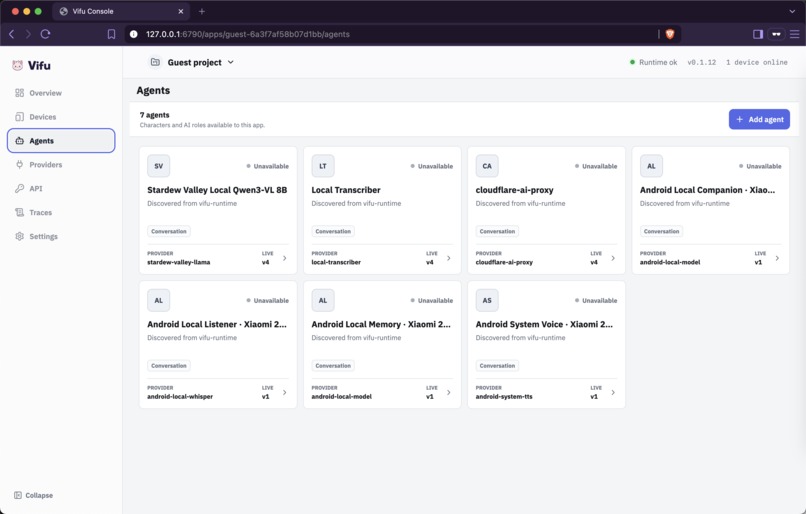This screenshot has width=806, height=514.
Task: Expand the local-transcriber card chevron
Action: pos(449,258)
